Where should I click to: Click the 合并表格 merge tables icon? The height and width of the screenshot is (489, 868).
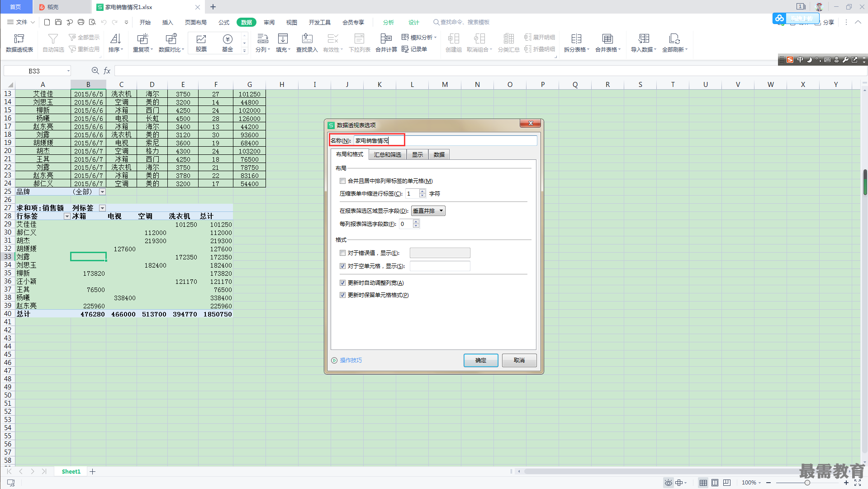point(607,39)
